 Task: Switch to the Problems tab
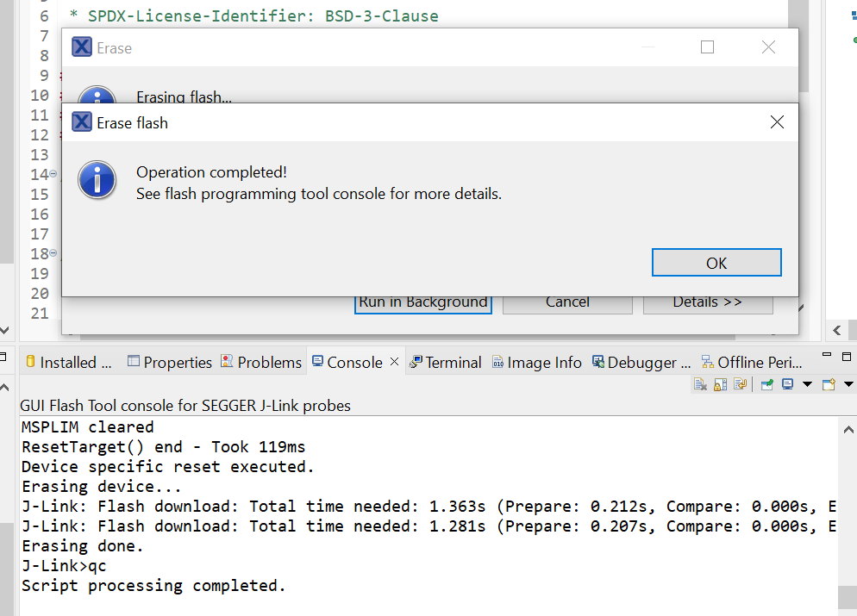point(261,362)
